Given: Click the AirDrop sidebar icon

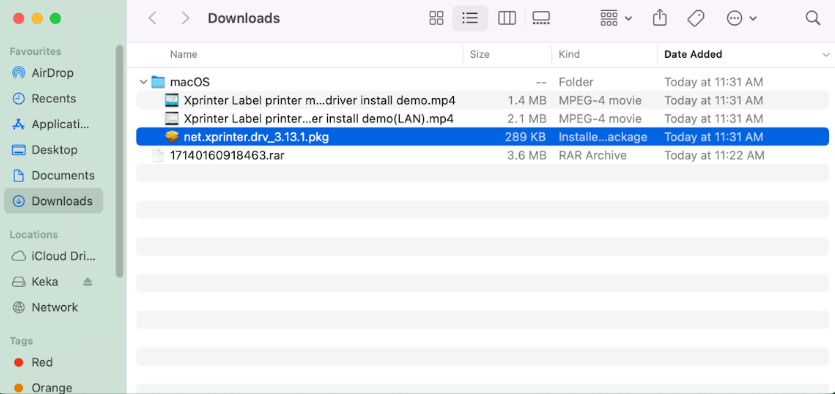Looking at the screenshot, I should click(x=19, y=73).
